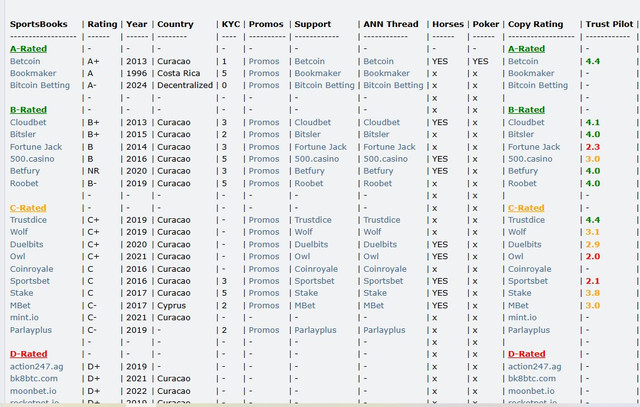Open Duelbits link in Support column
This screenshot has width=640, height=407.
[311, 244]
